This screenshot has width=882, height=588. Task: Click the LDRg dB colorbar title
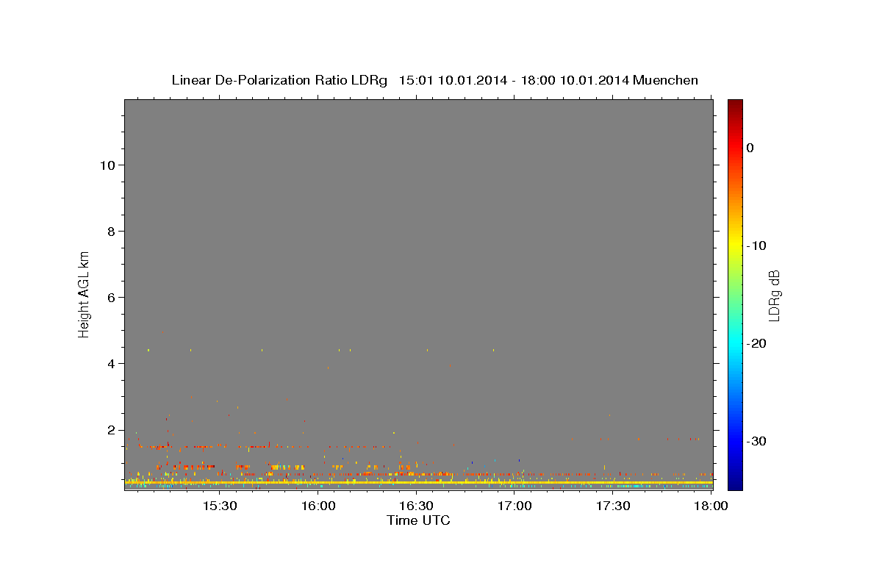(773, 295)
